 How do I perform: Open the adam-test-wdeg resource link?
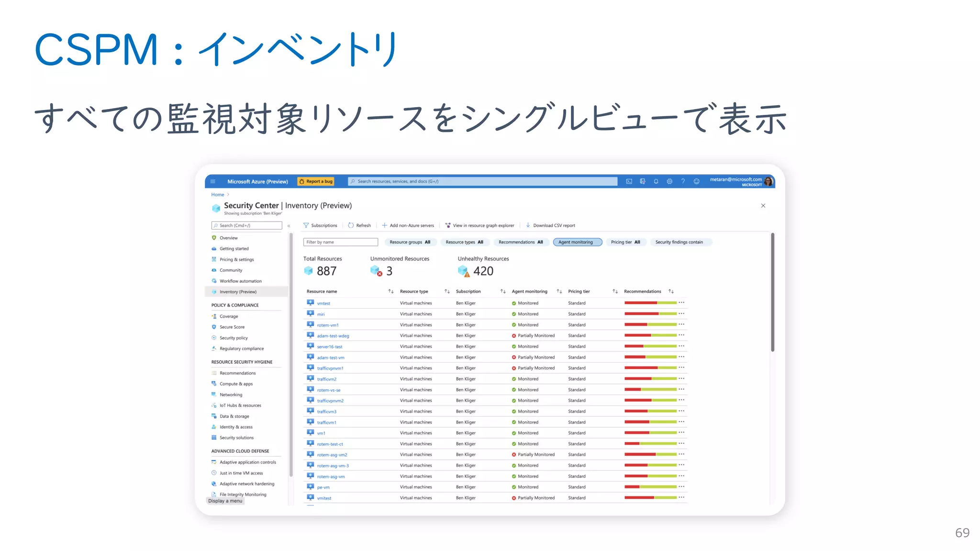pos(333,336)
